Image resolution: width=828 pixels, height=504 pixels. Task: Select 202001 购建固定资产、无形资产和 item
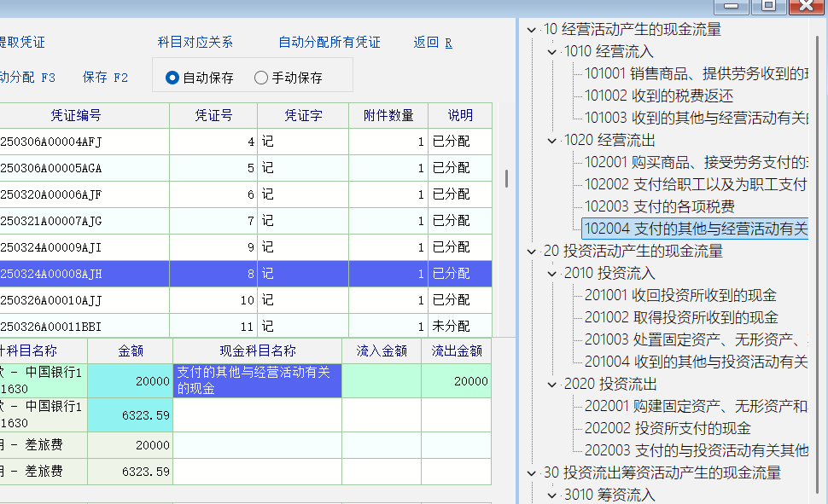[x=696, y=407]
